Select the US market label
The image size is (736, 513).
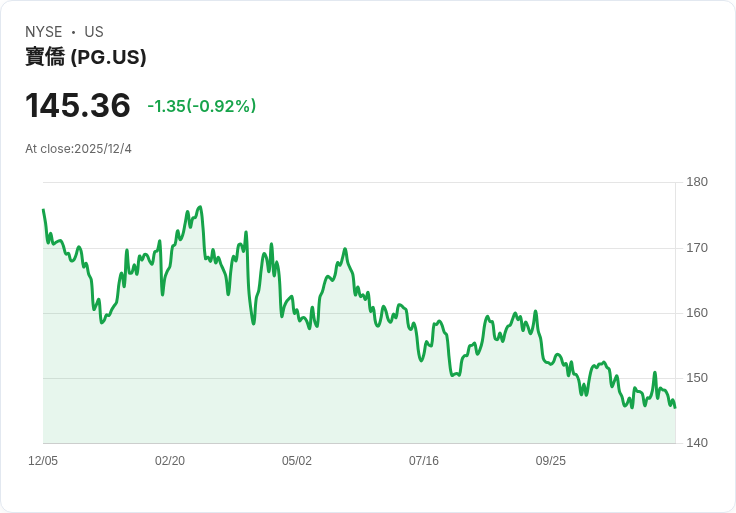click(x=94, y=32)
